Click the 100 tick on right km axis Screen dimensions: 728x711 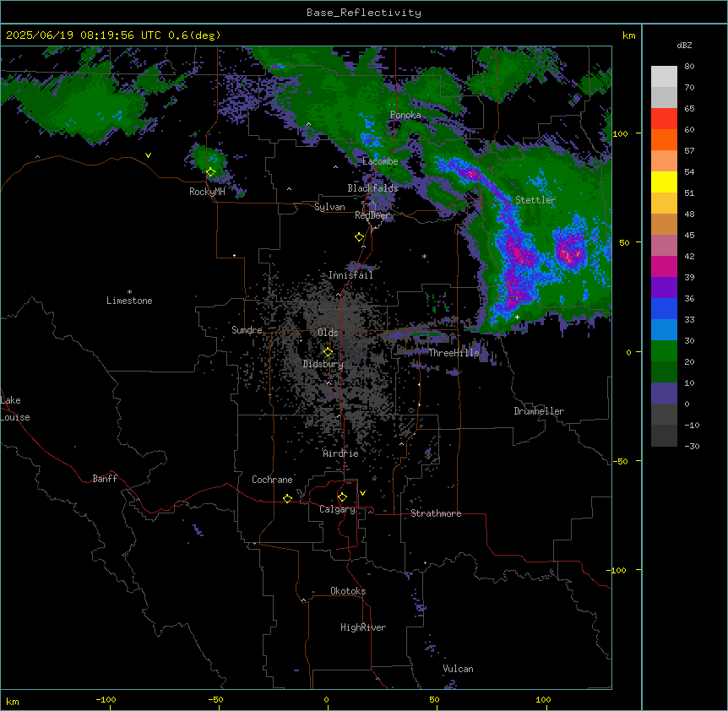pos(620,133)
